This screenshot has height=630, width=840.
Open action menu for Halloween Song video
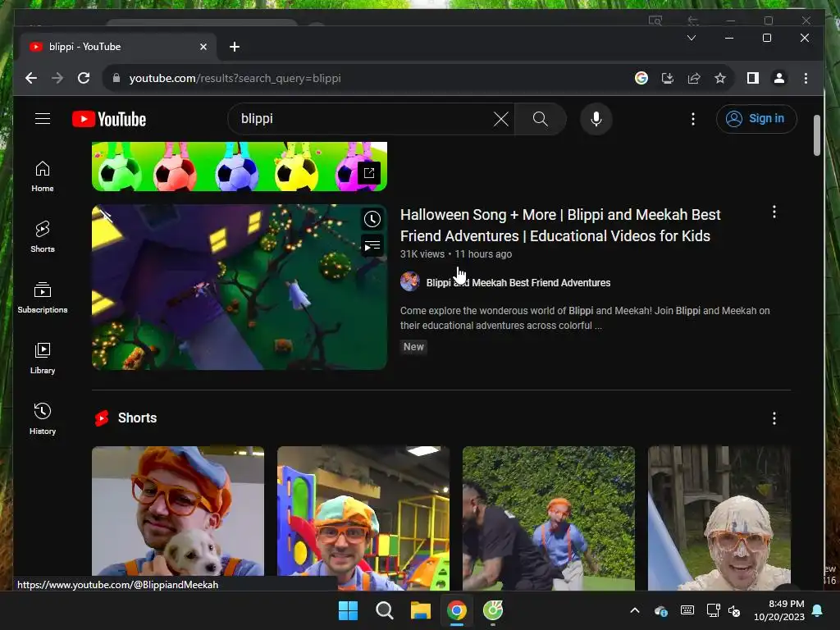[774, 212]
